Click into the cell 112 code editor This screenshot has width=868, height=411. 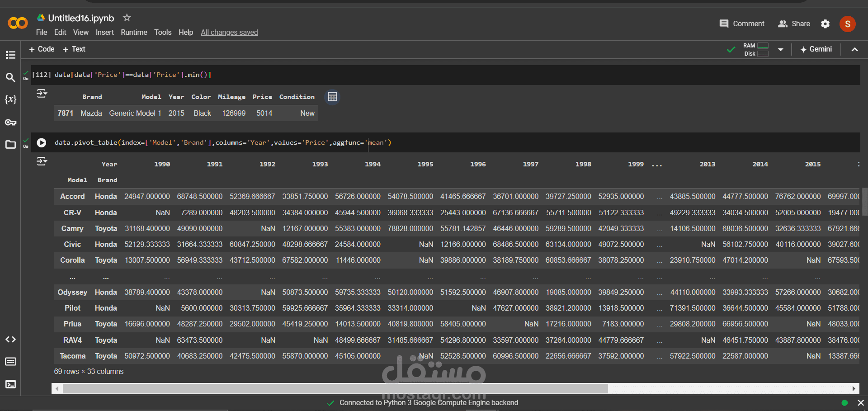456,75
